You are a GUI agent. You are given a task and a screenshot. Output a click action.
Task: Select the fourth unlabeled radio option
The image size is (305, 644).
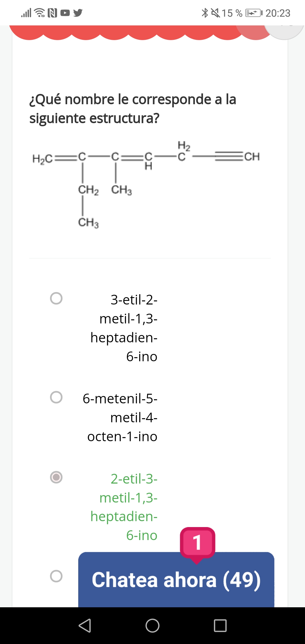[56, 576]
